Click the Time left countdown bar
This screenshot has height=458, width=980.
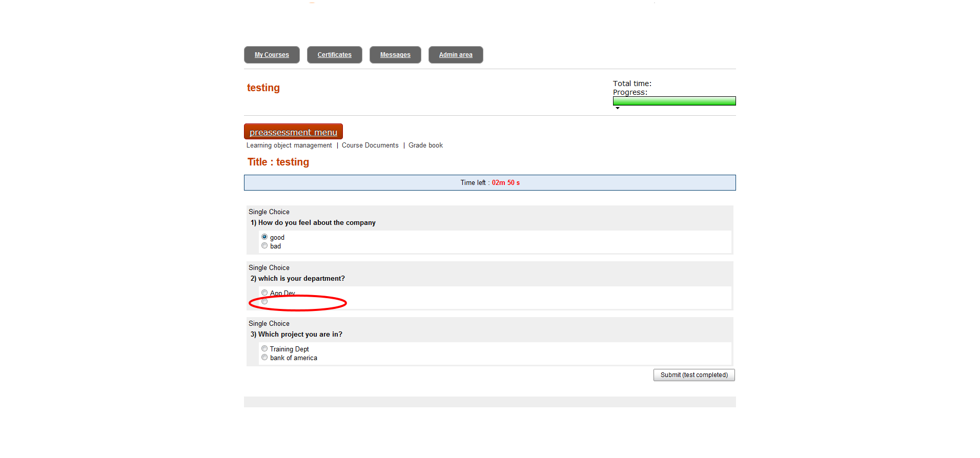pyautogui.click(x=489, y=183)
